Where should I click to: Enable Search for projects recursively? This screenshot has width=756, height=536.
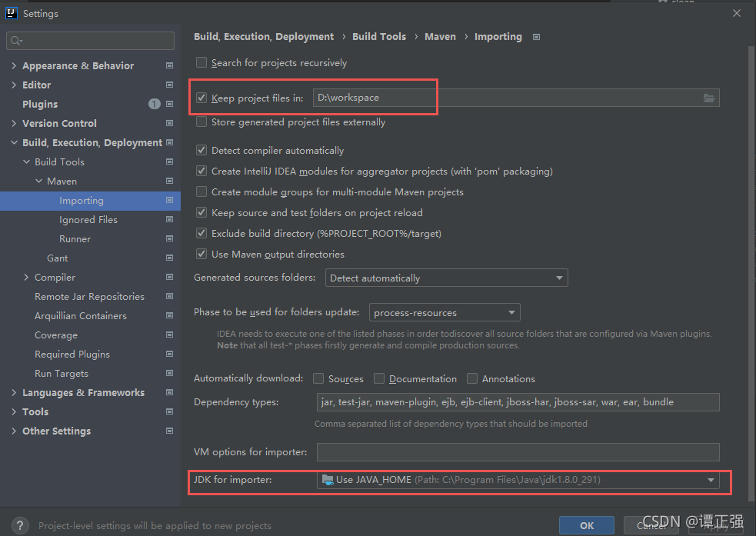[x=201, y=62]
